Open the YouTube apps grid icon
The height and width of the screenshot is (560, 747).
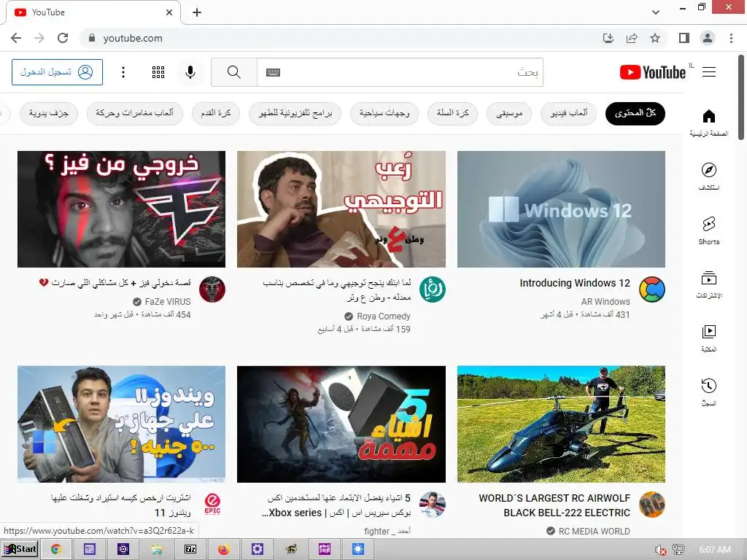(x=158, y=72)
